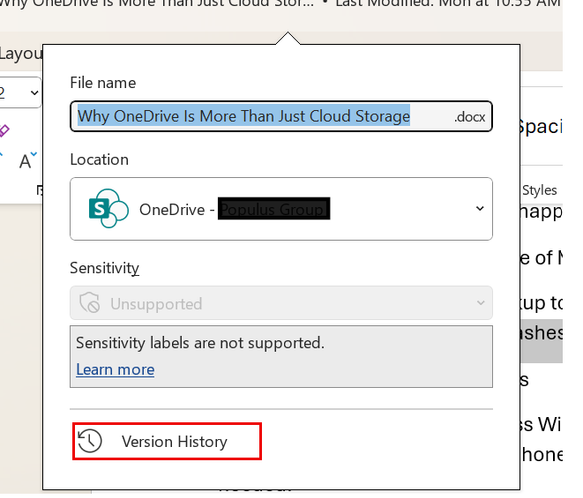Select the OneDrive location box
The width and height of the screenshot is (583, 498).
pyautogui.click(x=281, y=209)
